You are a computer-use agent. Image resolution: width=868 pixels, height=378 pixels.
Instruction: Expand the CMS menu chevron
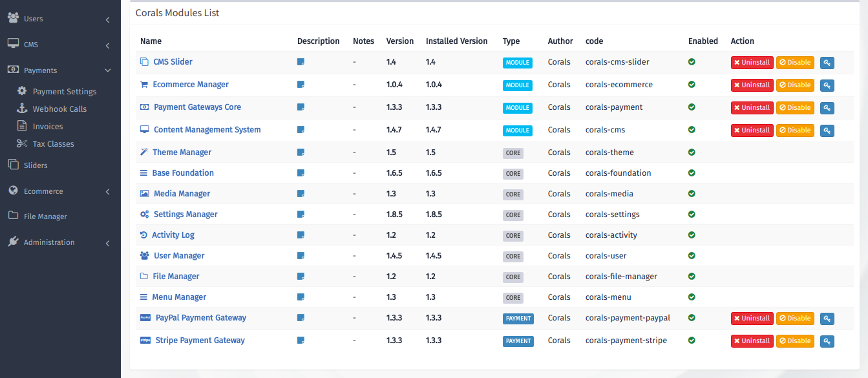(107, 46)
